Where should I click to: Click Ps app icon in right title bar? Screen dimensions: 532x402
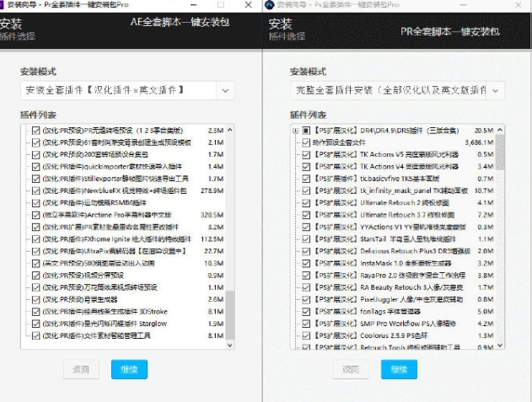click(270, 5)
